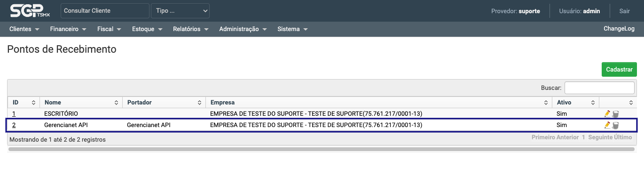Open the Sistema menu
Viewport: 644px width, 192px height.
click(x=292, y=29)
